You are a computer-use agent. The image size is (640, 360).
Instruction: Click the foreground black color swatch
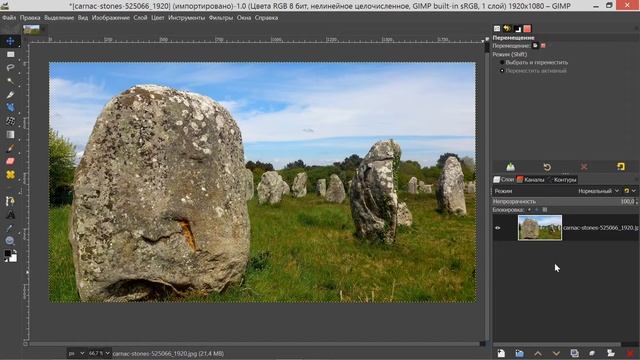point(7,254)
